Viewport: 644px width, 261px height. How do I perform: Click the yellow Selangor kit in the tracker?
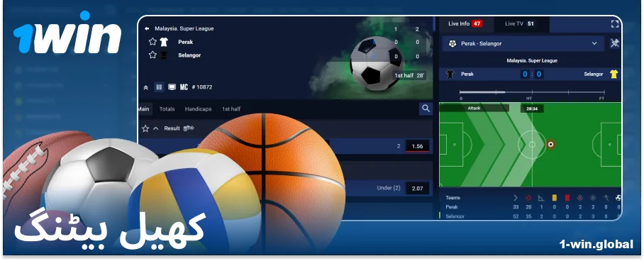(x=614, y=74)
